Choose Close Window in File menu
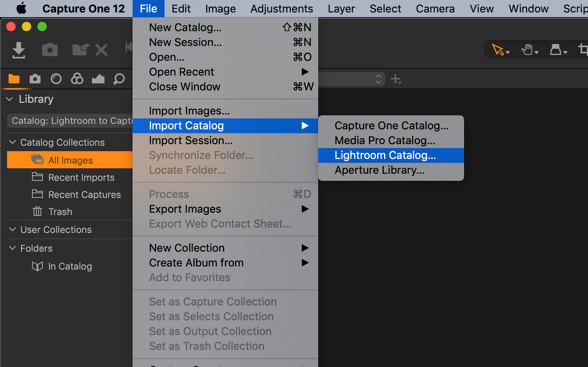Screen dimensions: 588x367 pos(225,87)
